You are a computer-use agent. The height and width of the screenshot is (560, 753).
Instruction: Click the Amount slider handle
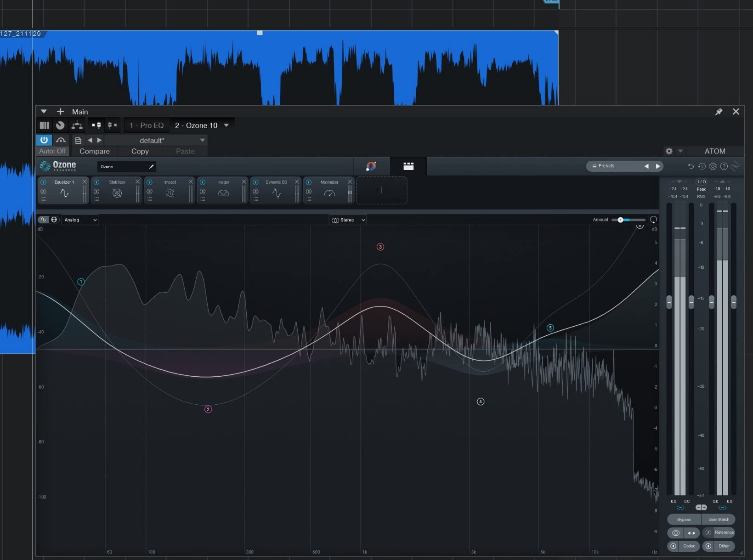click(x=620, y=220)
